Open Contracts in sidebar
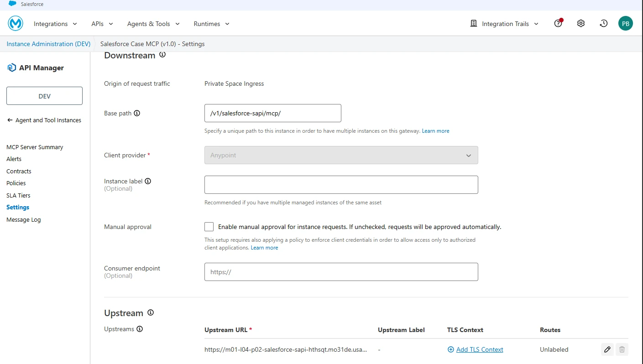 [19, 171]
